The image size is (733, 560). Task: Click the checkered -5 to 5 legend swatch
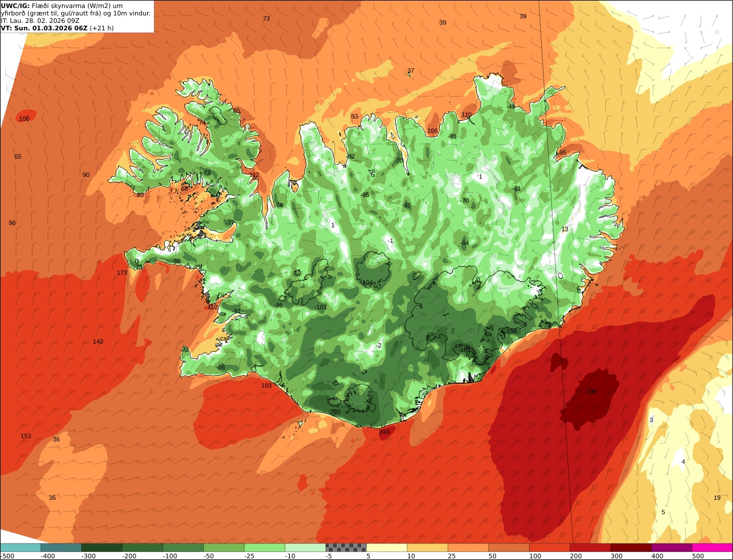346,547
